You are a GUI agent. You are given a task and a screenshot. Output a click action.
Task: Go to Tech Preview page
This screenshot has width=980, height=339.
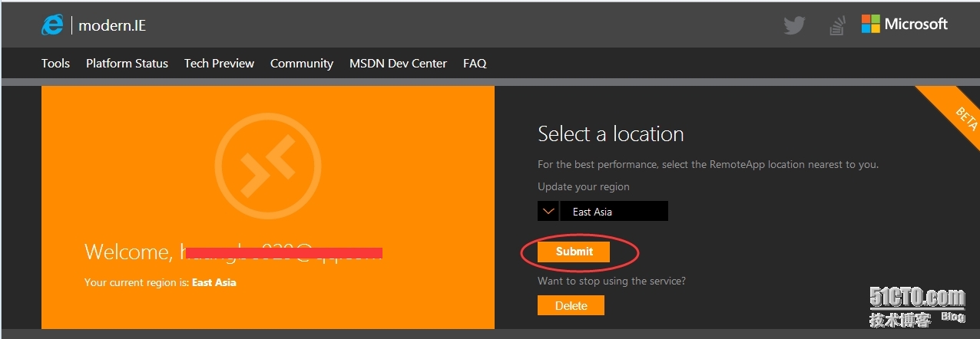(x=219, y=64)
